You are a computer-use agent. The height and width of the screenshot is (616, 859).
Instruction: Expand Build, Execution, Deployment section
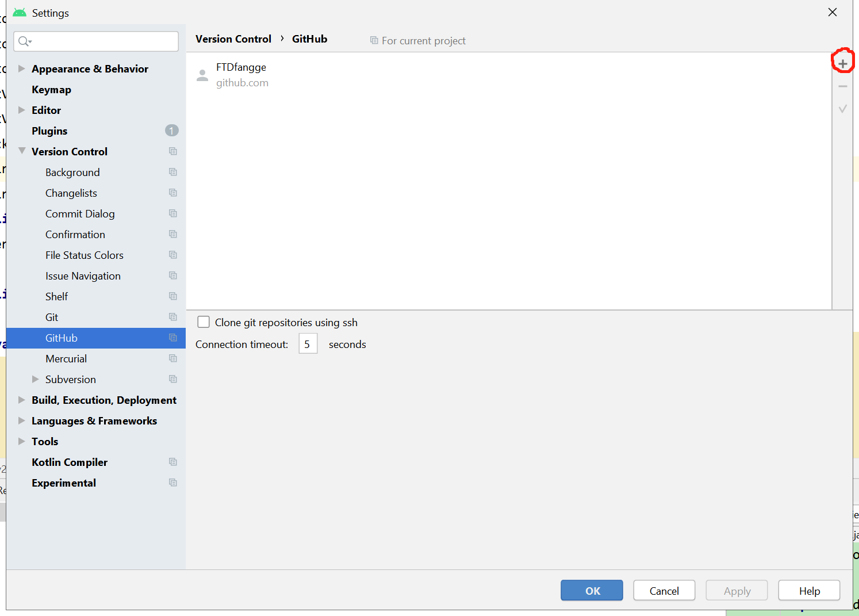coord(22,400)
